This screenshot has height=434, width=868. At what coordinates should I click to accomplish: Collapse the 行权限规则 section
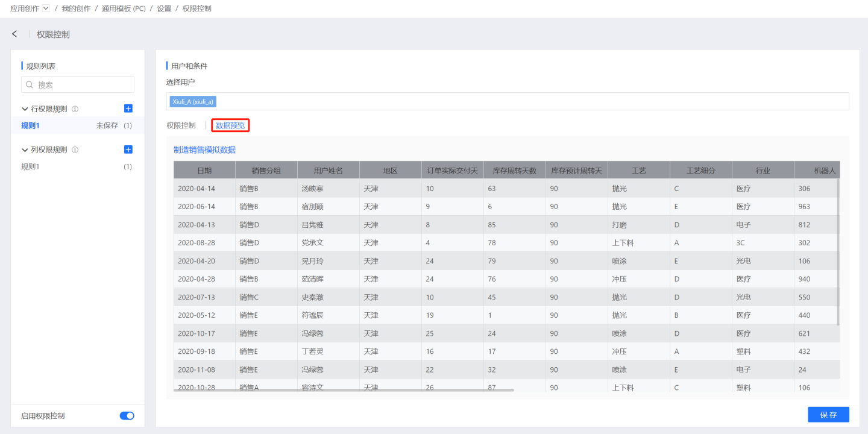point(25,109)
